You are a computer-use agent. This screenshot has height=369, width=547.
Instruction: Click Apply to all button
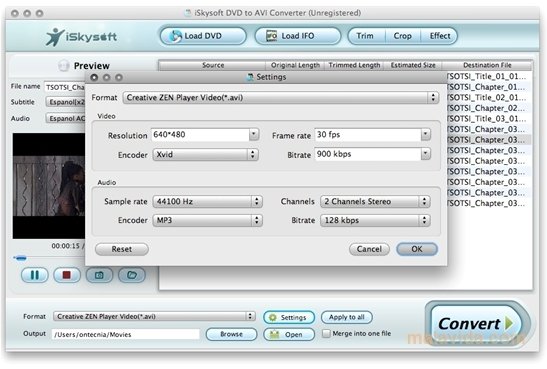[x=347, y=317]
